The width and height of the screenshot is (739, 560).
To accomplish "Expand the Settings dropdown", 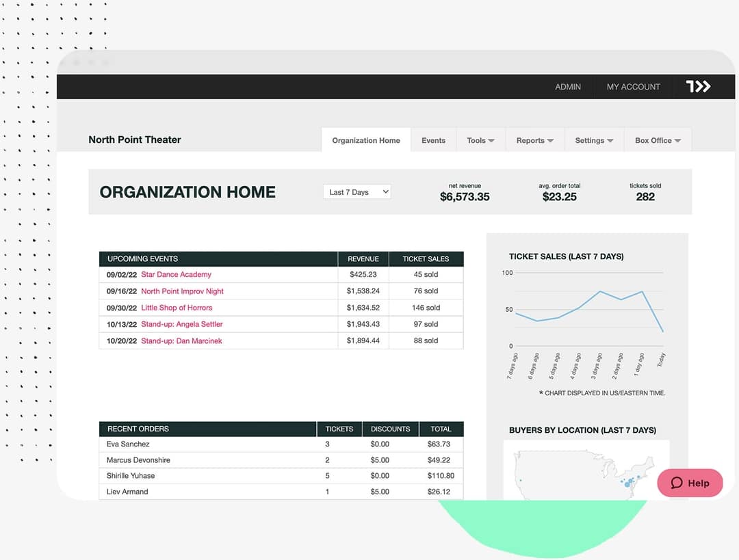I will [x=593, y=140].
